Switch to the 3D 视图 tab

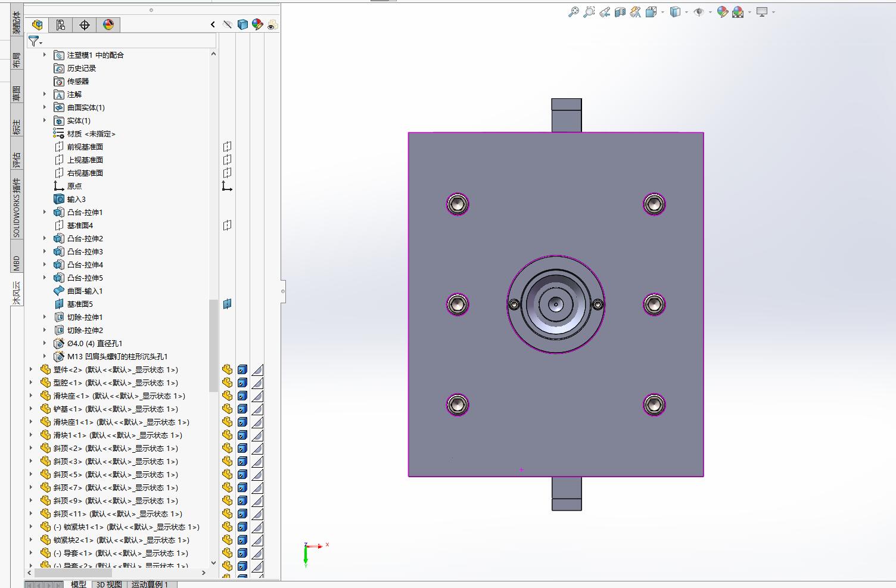point(109,584)
